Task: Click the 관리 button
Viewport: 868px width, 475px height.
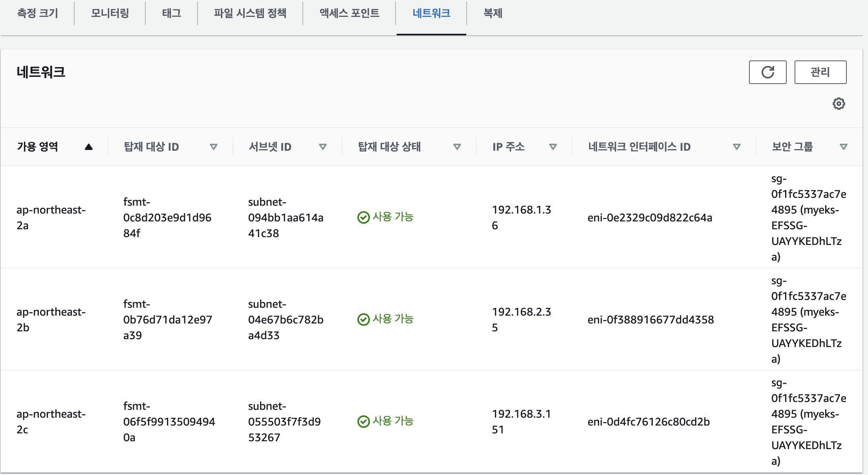Action: 820,72
